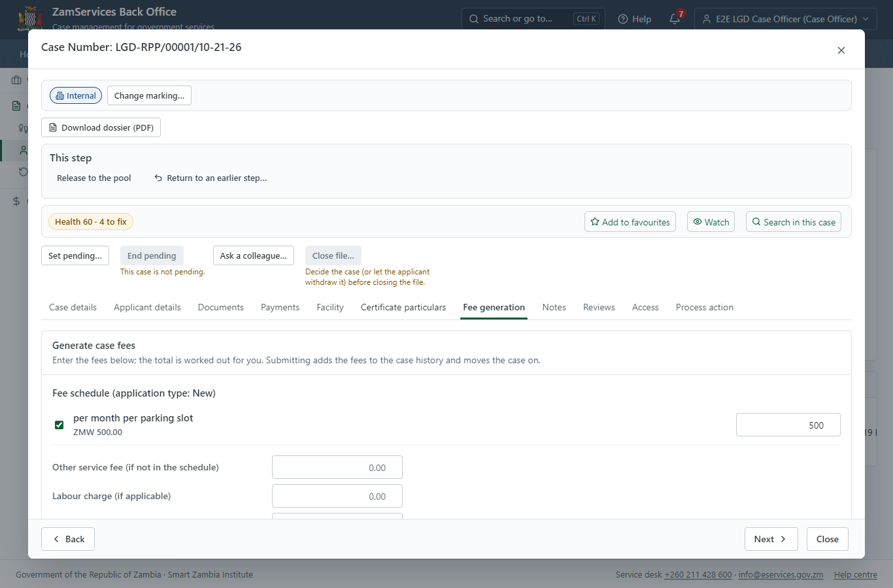Image resolution: width=893 pixels, height=588 pixels.
Task: Select the Facility tab
Action: coord(330,307)
